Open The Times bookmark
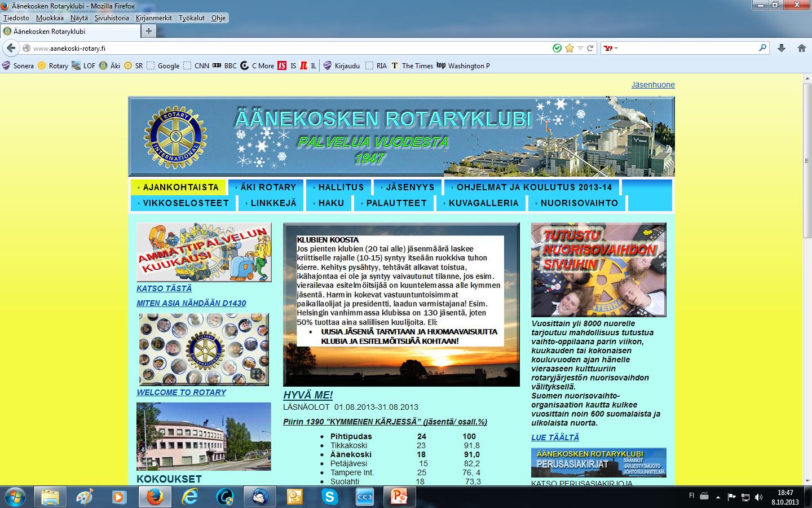 click(x=412, y=65)
